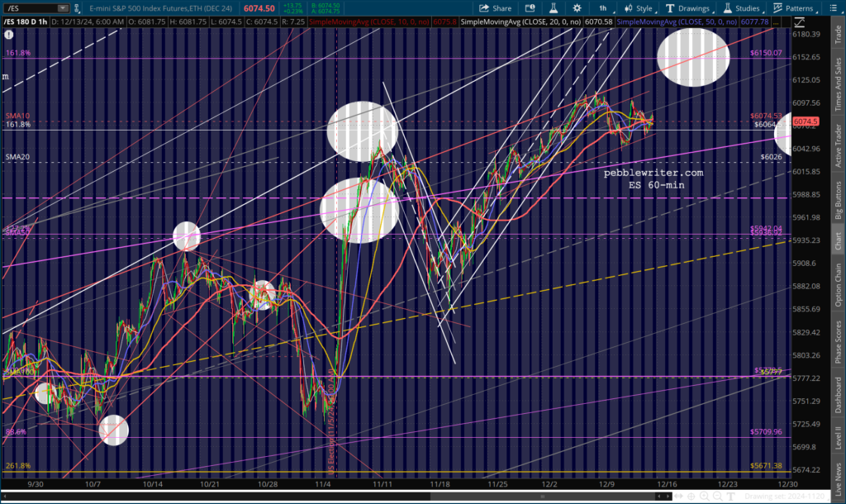Click the $5671.38 yellow level label
Viewport: 846px width, 504px height.
(x=766, y=466)
